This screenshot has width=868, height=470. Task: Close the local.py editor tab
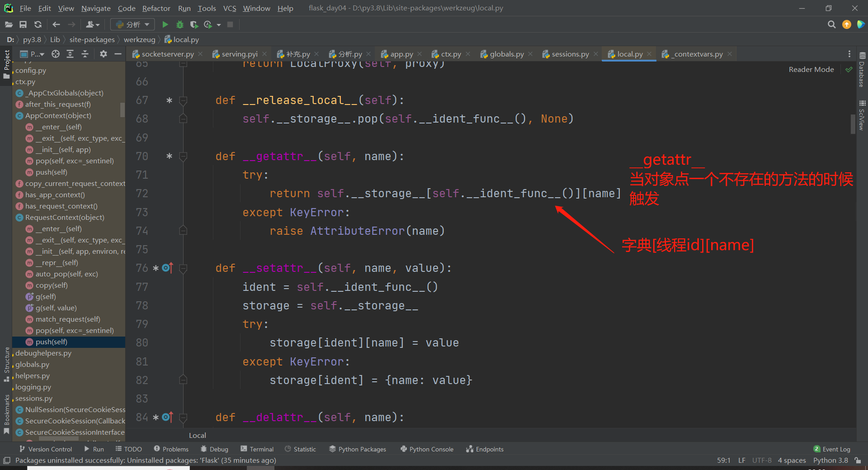click(649, 54)
